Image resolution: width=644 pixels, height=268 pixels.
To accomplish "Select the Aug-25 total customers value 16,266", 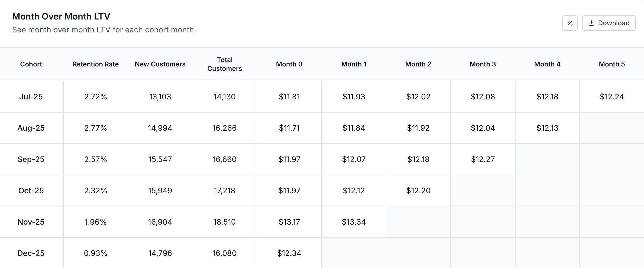I will pyautogui.click(x=224, y=128).
